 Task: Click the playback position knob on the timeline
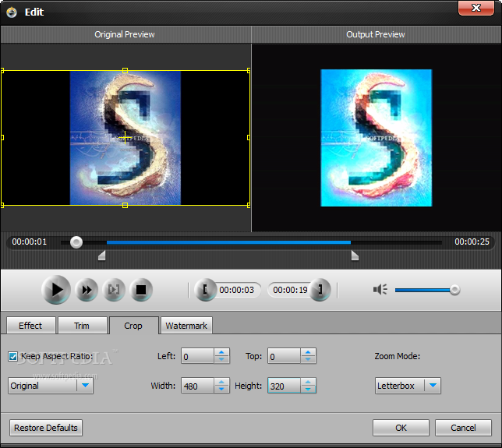76,242
